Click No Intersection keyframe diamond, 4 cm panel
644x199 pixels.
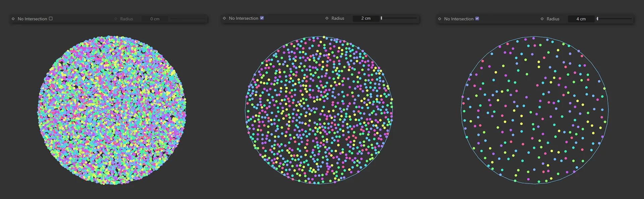pos(440,19)
